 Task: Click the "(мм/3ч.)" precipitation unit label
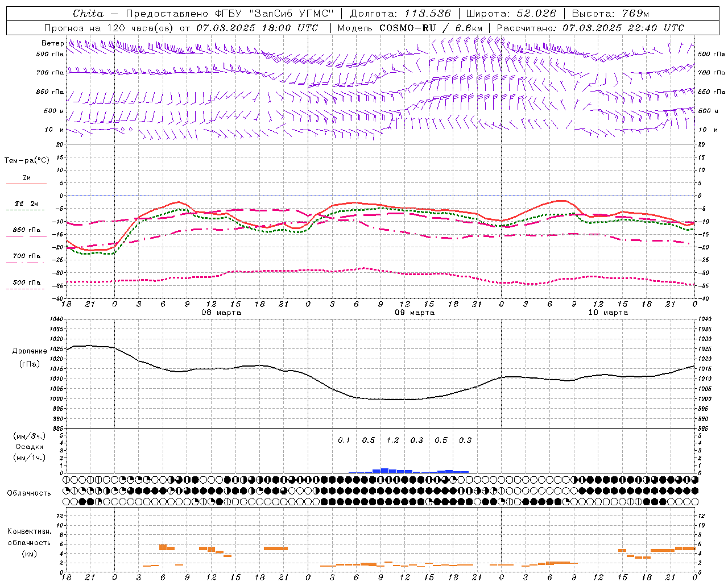click(30, 436)
